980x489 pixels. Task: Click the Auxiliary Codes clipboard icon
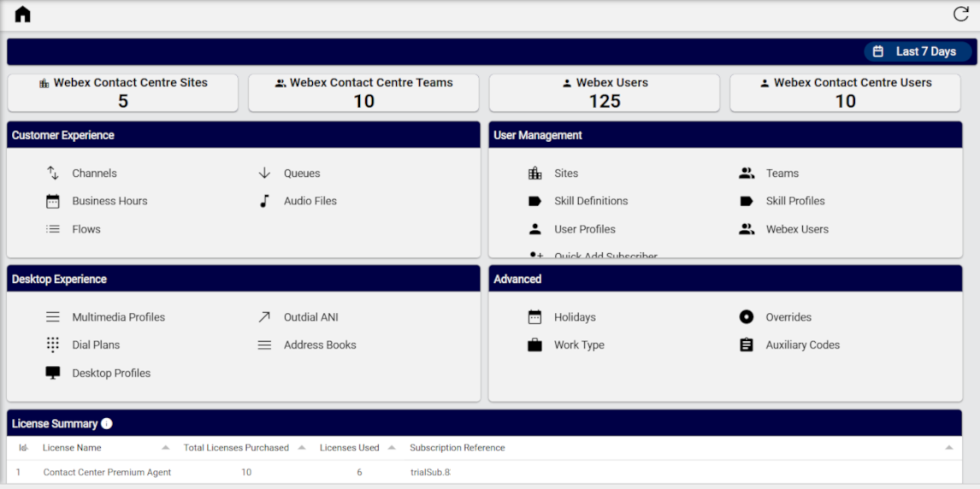click(747, 345)
